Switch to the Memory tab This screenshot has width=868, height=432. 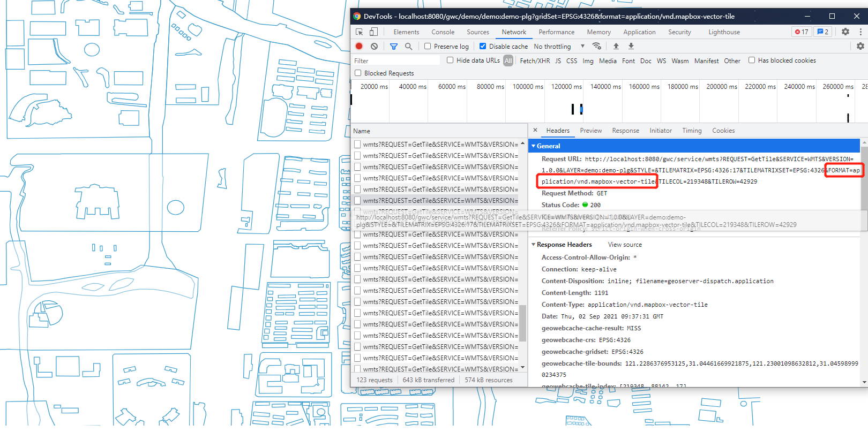pyautogui.click(x=599, y=32)
